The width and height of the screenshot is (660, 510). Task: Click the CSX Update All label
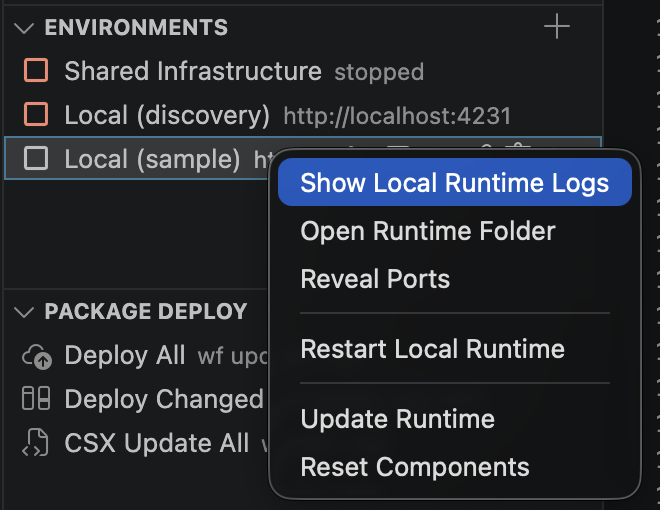point(157,443)
